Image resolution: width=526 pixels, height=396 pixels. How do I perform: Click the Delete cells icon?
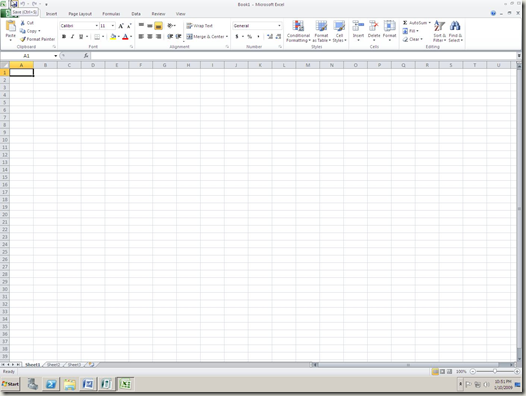tap(374, 26)
